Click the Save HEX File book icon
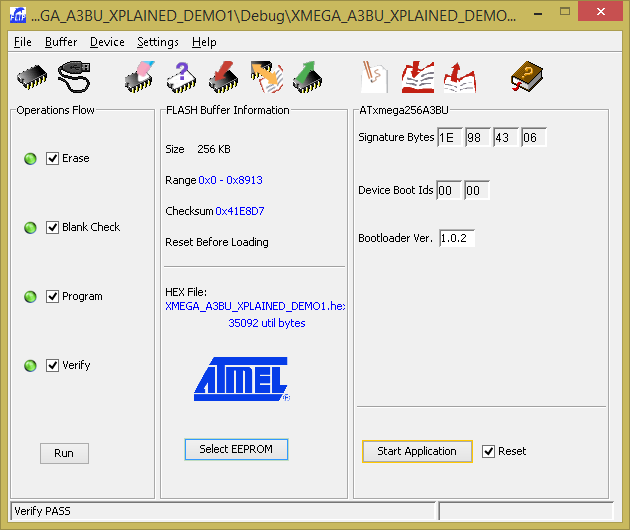The height and width of the screenshot is (530, 630). pyautogui.click(x=459, y=76)
